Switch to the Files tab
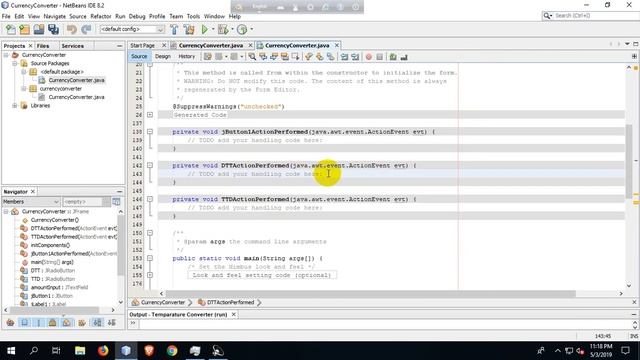The width and height of the screenshot is (640, 360). (x=43, y=46)
